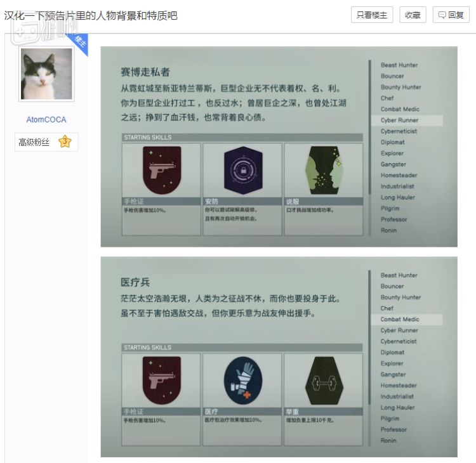Select Chef in lower list
This screenshot has height=463, width=476.
[387, 308]
